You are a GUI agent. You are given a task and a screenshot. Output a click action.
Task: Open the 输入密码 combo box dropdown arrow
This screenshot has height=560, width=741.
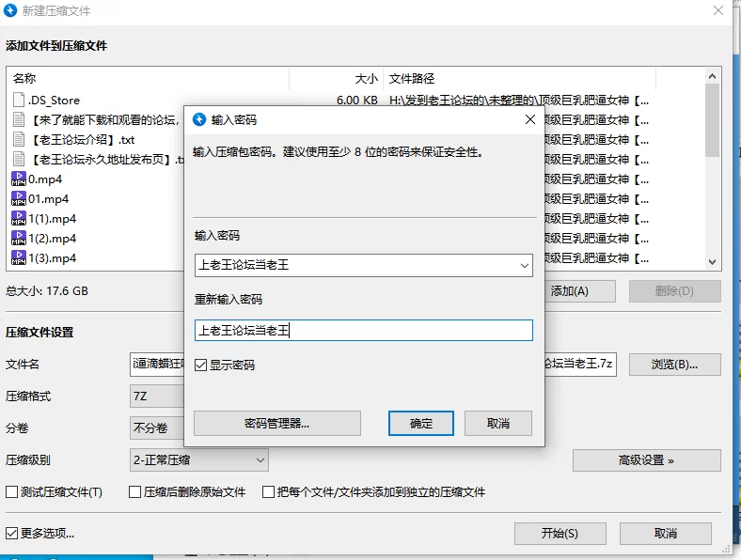pyautogui.click(x=524, y=265)
